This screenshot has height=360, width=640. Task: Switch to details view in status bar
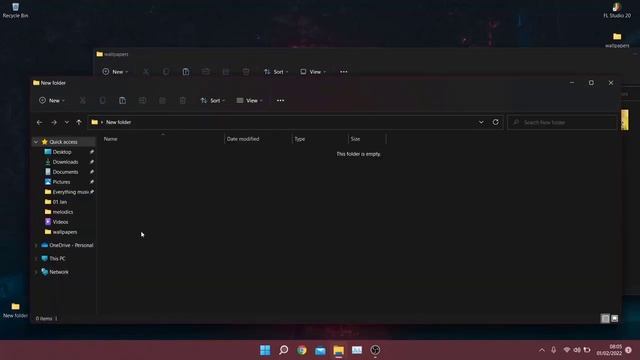click(605, 318)
